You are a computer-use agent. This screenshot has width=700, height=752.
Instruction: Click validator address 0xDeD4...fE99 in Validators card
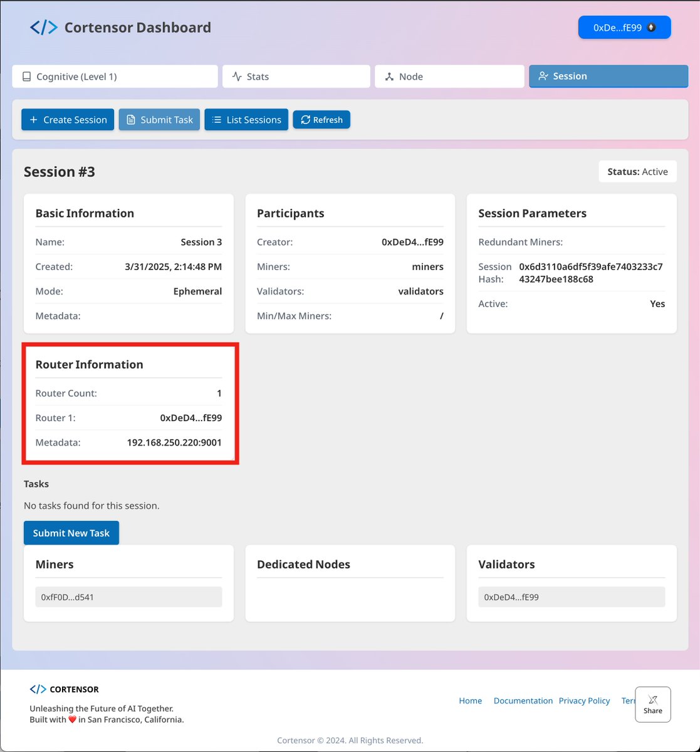click(x=572, y=597)
